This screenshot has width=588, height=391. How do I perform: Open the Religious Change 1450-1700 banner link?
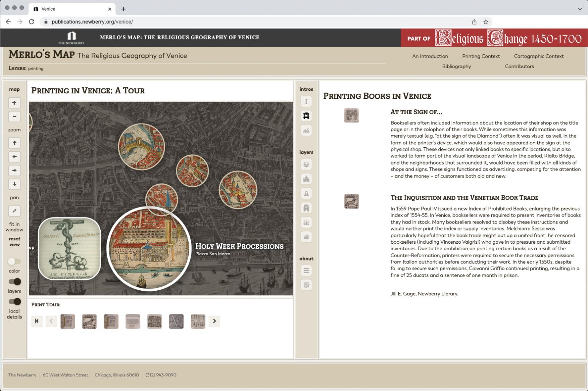(x=508, y=38)
